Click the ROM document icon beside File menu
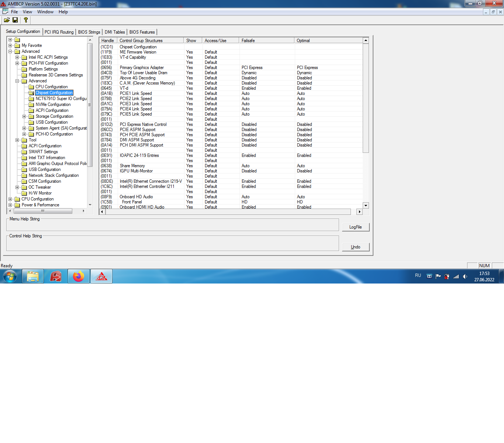Image resolution: width=504 pixels, height=443 pixels. point(6,12)
